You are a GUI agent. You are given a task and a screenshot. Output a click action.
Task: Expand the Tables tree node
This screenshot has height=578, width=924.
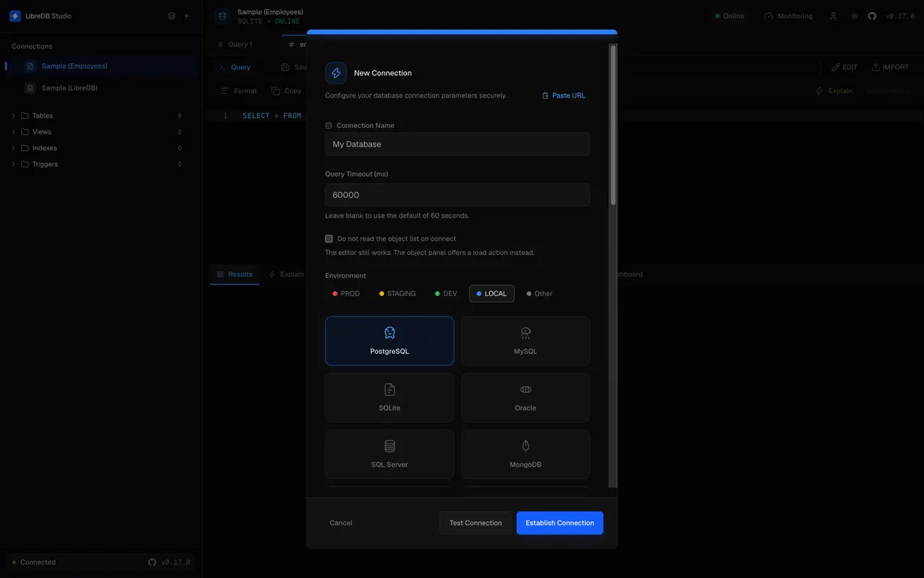click(x=13, y=116)
